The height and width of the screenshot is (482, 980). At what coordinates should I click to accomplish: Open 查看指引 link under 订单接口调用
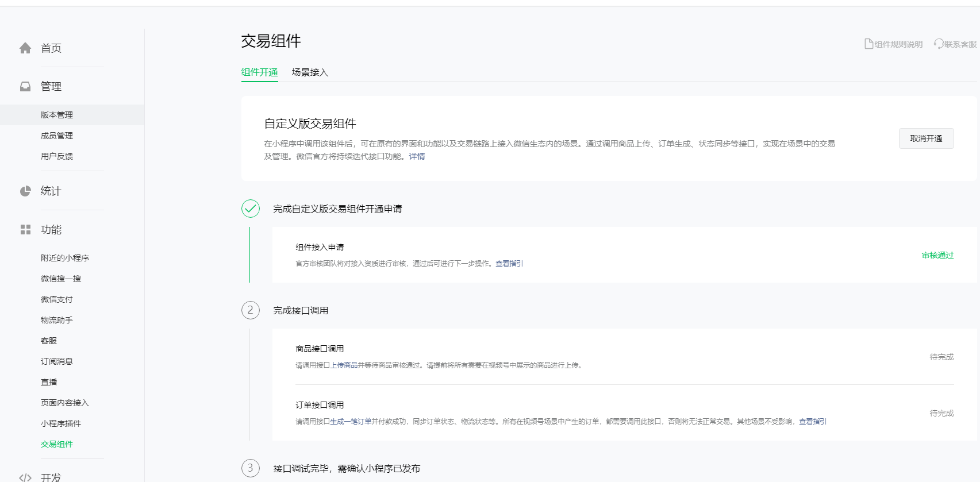pos(813,422)
